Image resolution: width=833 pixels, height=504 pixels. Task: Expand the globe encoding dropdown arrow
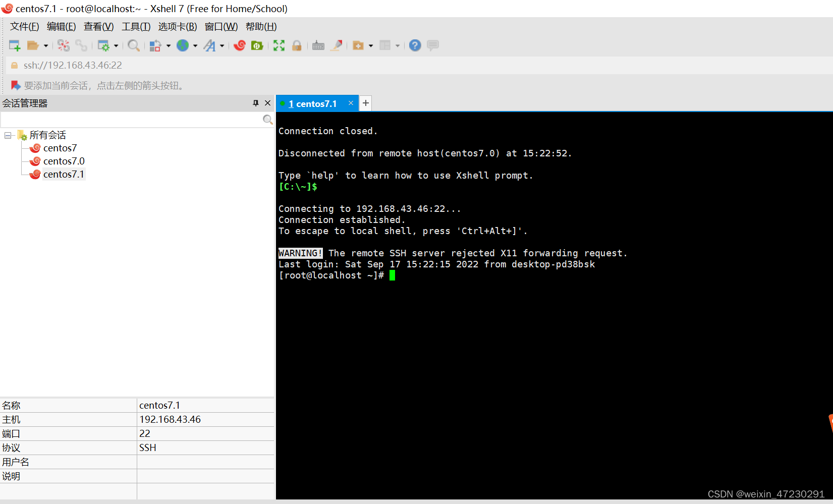tap(195, 45)
